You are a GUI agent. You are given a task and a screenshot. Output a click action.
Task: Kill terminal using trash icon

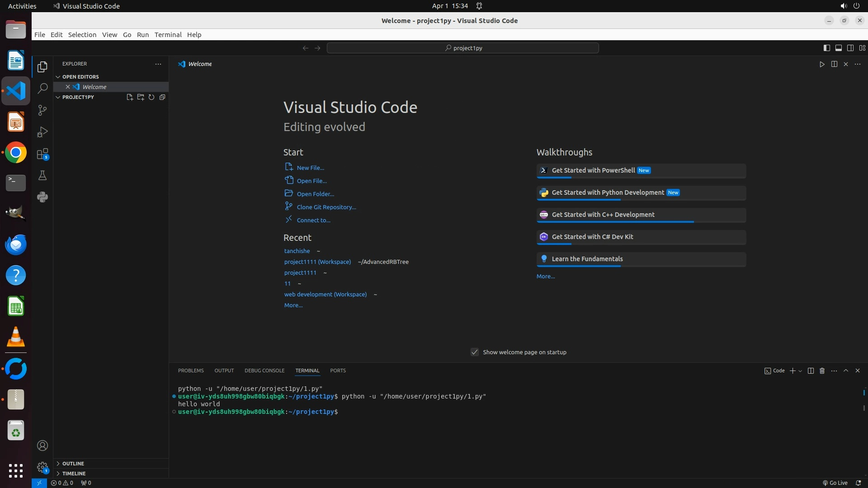click(x=822, y=371)
